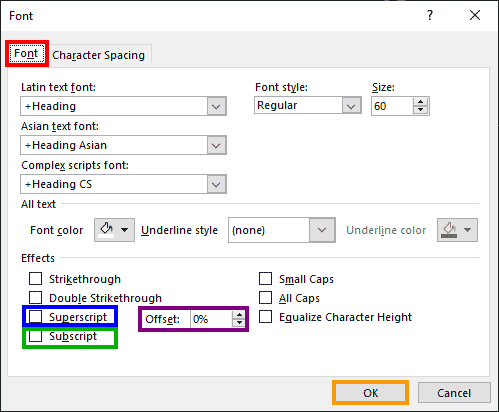
Task: Enable the Strikethrough checkbox
Action: (x=35, y=279)
